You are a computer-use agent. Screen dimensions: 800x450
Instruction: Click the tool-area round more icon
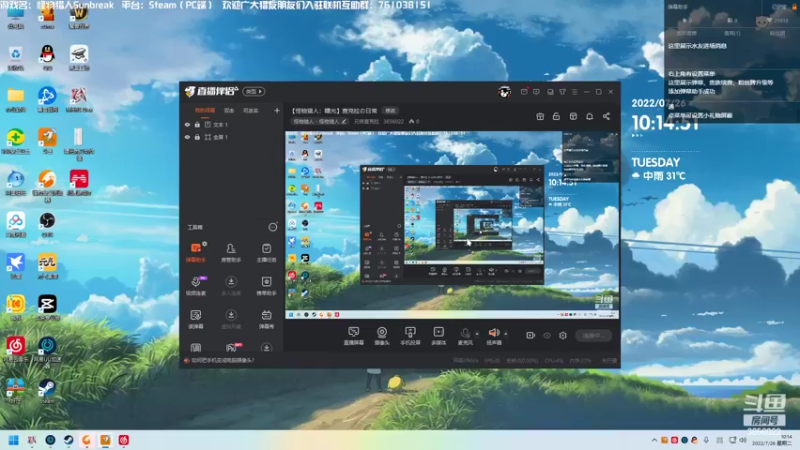273,227
